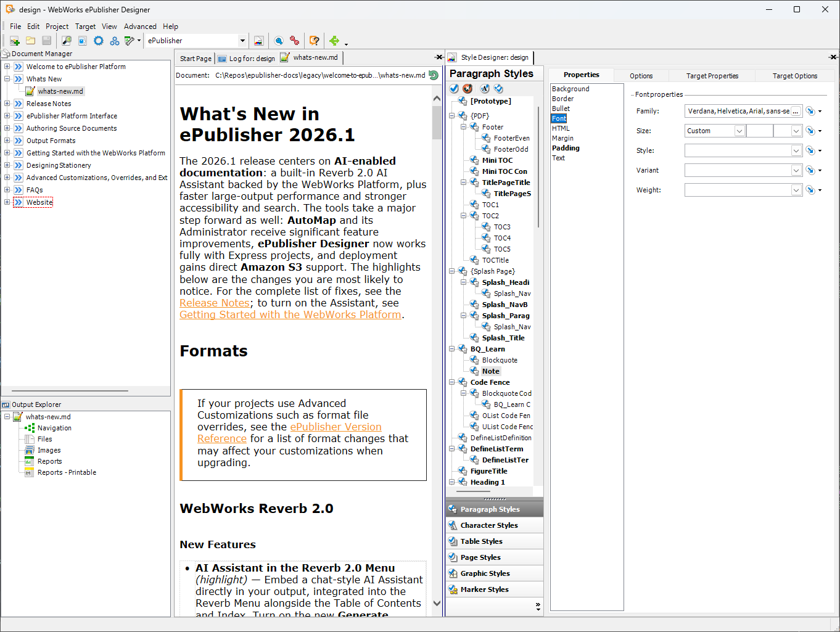Open the ePublisher target dropdown
840x632 pixels.
tap(242, 41)
